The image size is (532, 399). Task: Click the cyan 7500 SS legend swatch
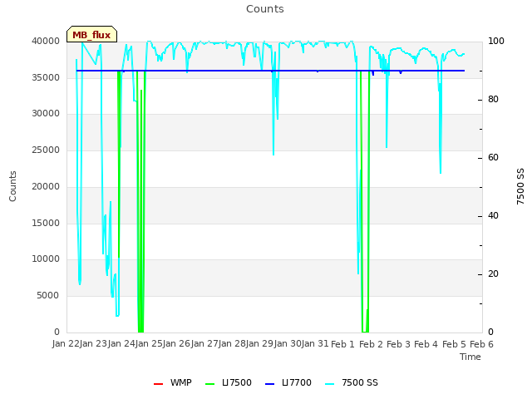coord(330,384)
